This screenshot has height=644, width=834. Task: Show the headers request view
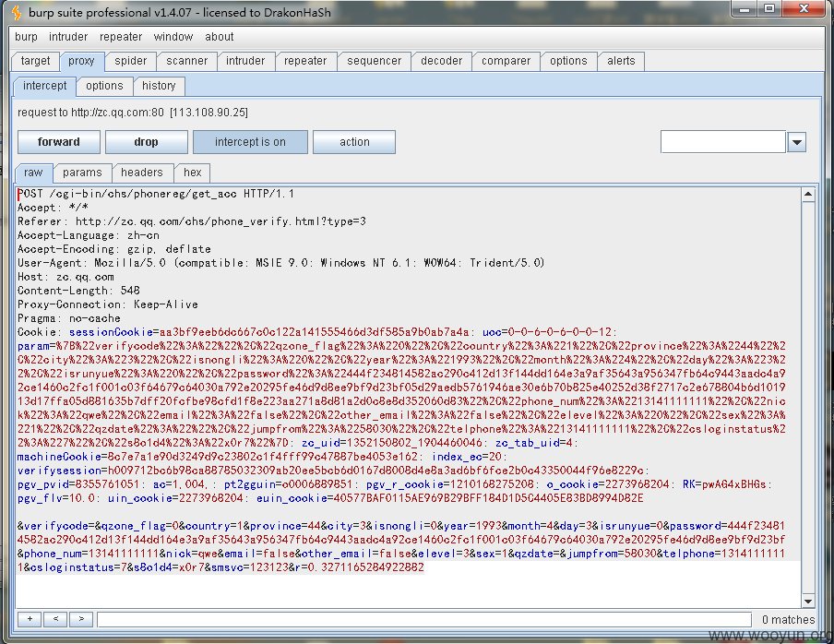(141, 173)
